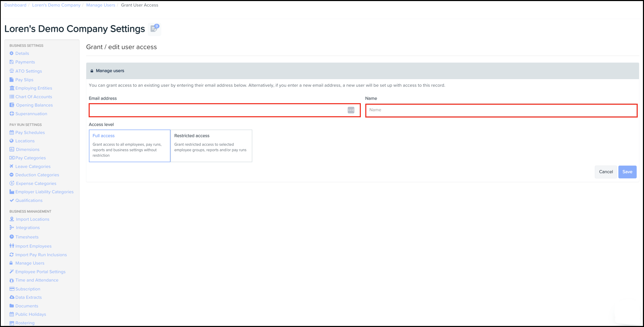Click the Documents folder icon
Viewport: 644px width, 327px height.
tap(12, 306)
